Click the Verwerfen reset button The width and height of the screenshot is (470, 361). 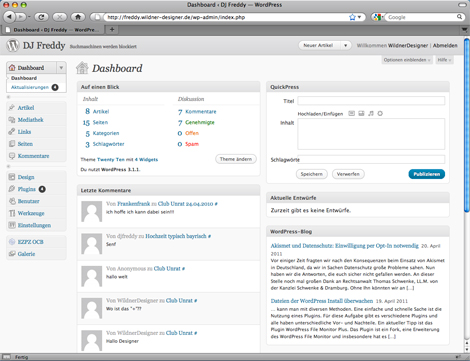point(348,174)
